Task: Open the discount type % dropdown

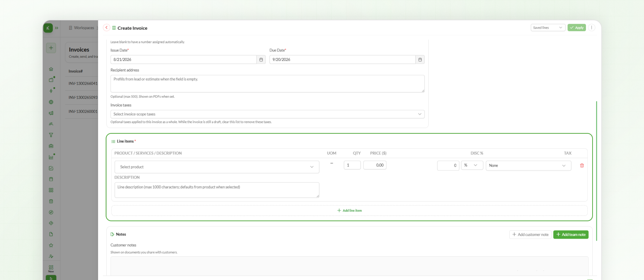Action: pos(472,165)
